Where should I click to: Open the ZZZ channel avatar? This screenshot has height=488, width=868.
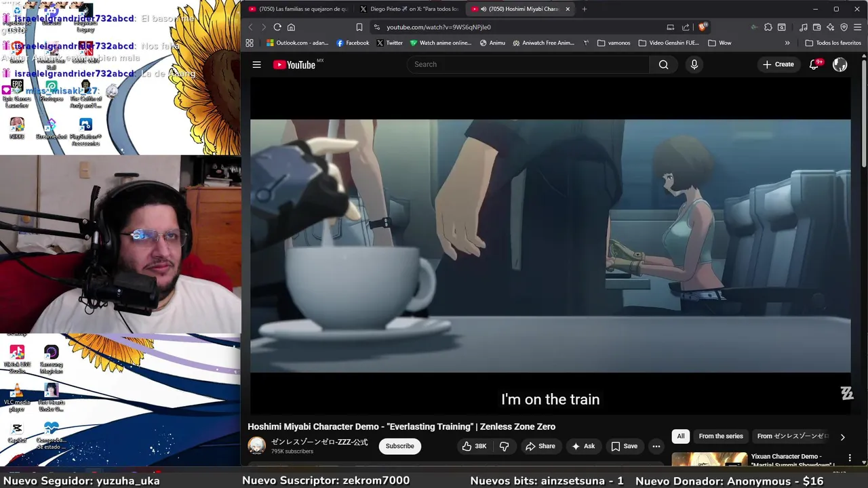pos(256,445)
